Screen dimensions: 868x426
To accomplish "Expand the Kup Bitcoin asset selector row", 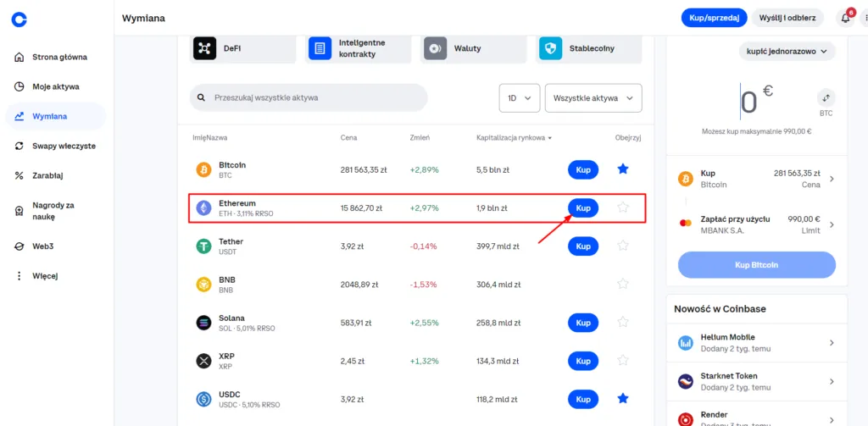I will (757, 179).
